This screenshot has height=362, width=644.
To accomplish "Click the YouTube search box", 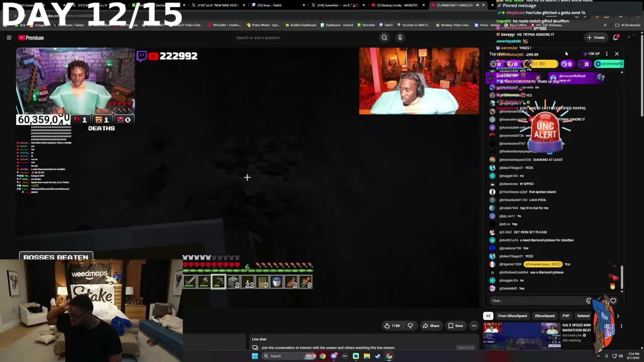I will pos(307,38).
